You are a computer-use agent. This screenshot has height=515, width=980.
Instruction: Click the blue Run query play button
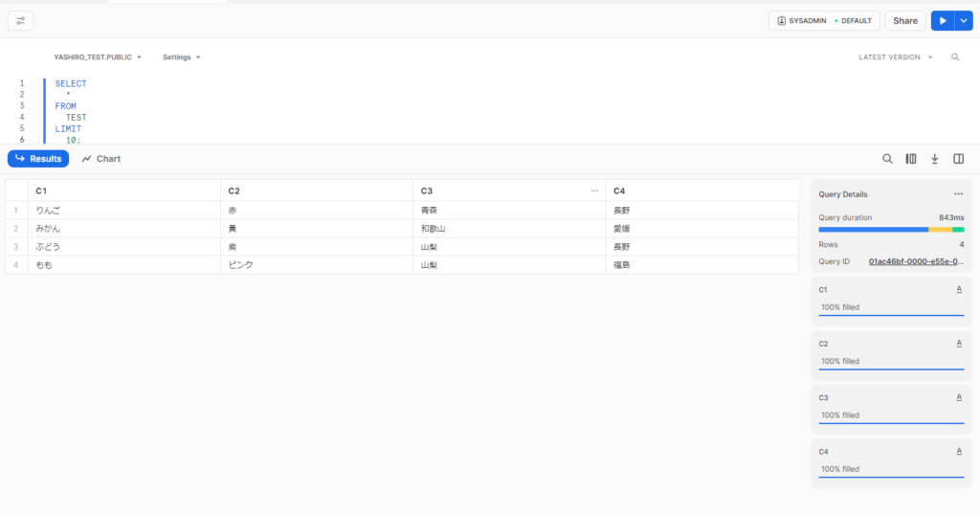(944, 20)
